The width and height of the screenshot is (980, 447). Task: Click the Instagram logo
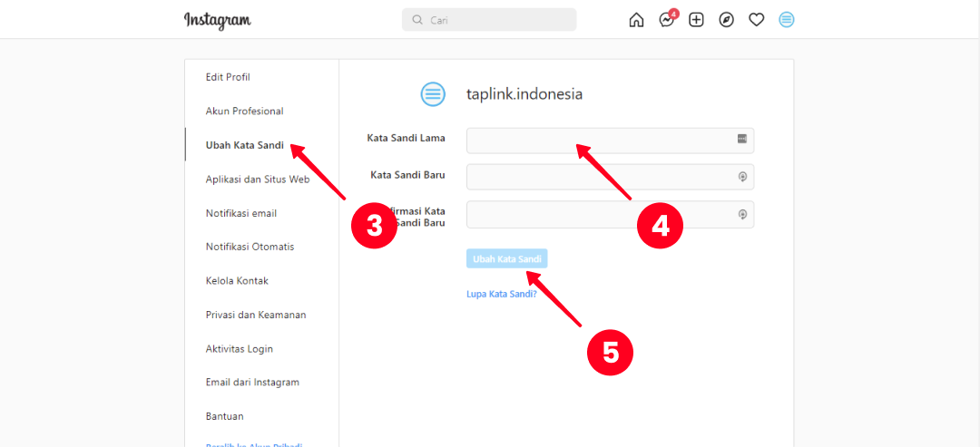pyautogui.click(x=218, y=20)
